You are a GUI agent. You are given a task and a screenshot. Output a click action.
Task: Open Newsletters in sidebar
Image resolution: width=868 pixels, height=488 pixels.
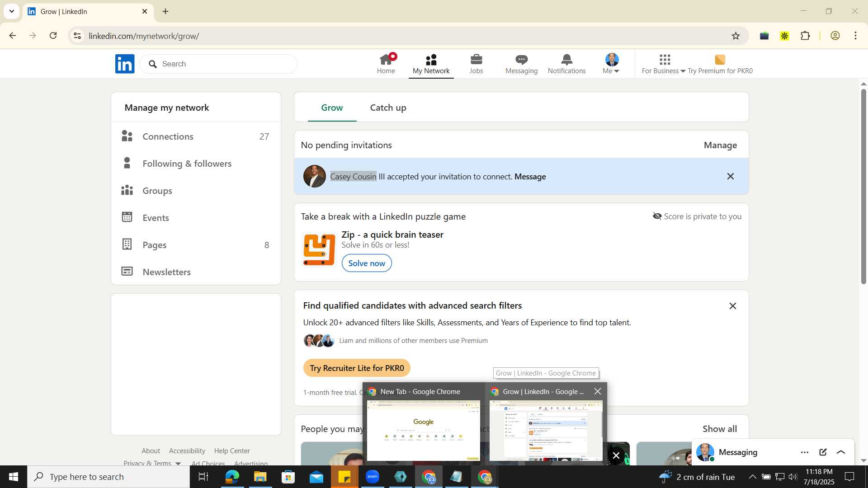pyautogui.click(x=196, y=272)
